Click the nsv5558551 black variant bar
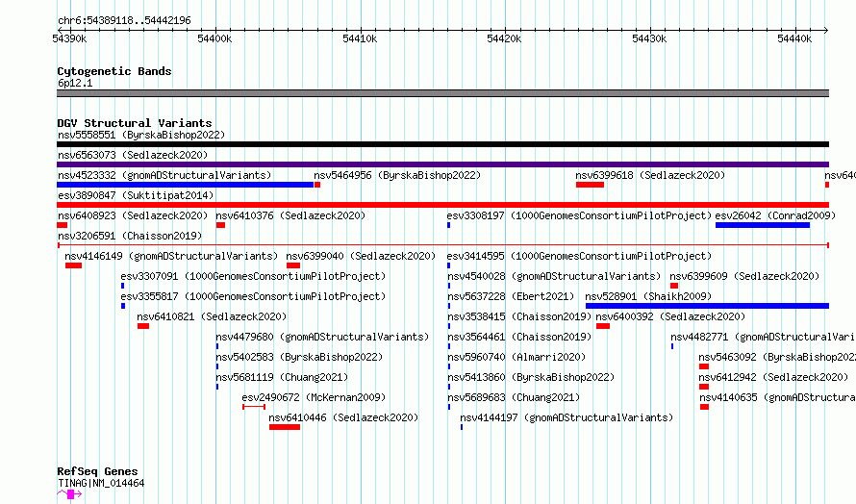 click(x=442, y=144)
